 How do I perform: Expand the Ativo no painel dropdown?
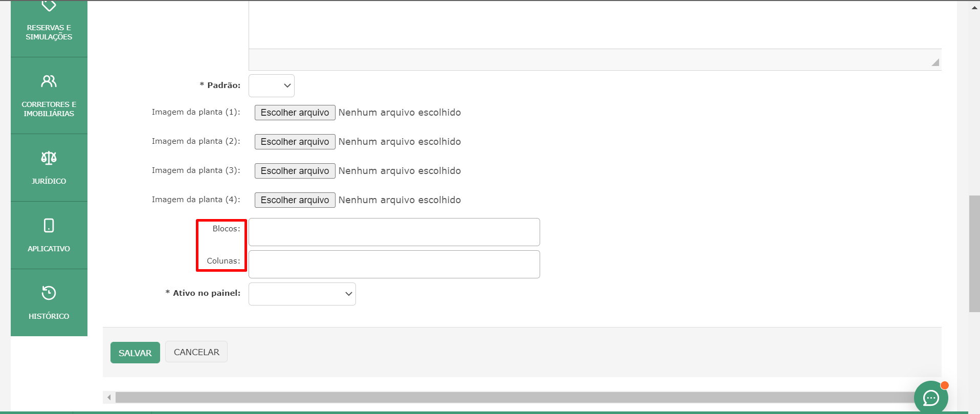(x=302, y=294)
